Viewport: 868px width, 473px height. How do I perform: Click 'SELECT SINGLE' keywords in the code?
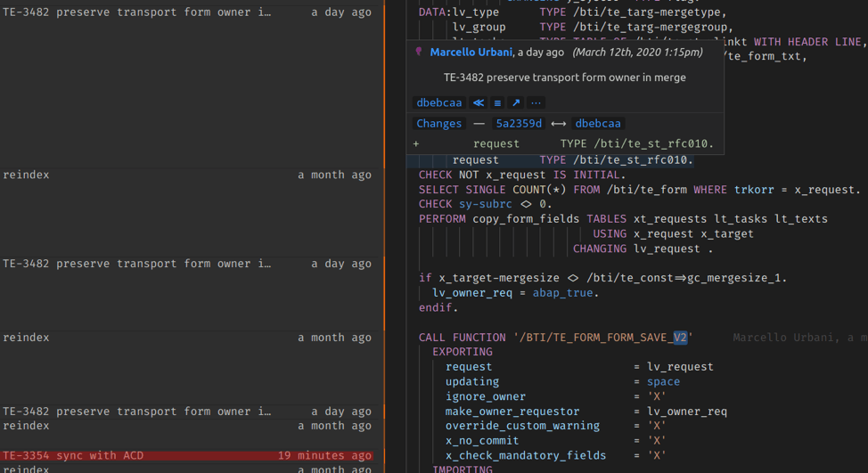[462, 190]
